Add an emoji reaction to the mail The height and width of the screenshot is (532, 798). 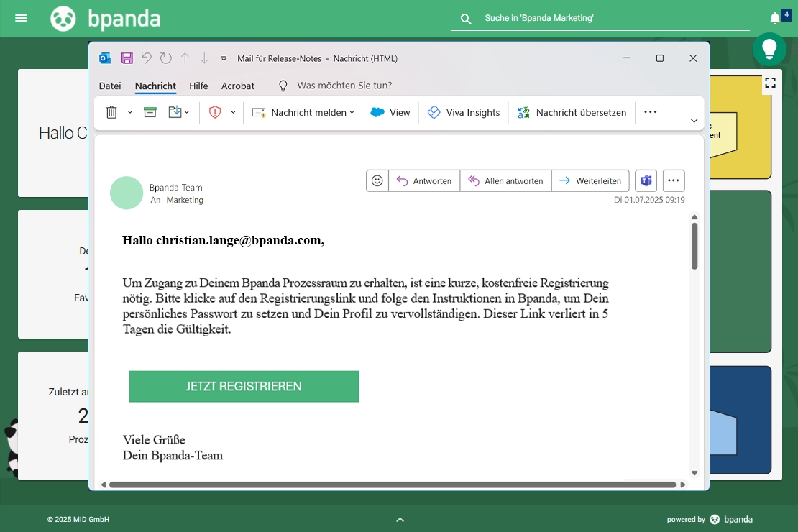tap(377, 180)
